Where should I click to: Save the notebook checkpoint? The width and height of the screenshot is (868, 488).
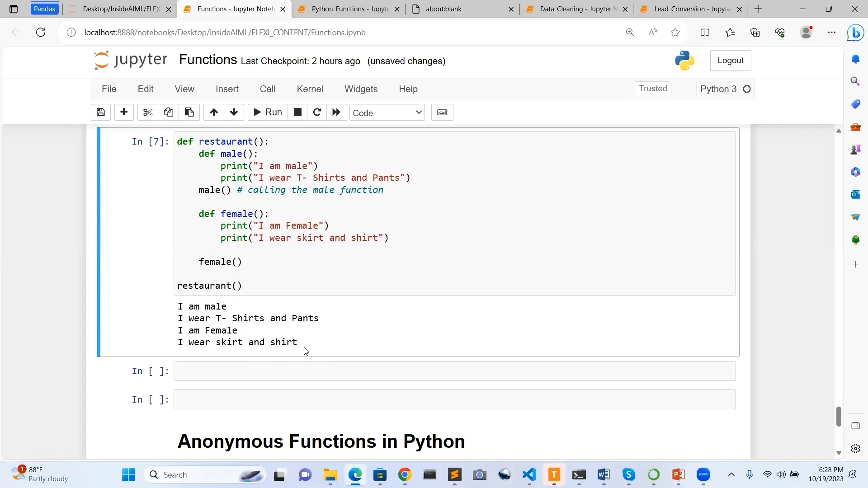(100, 112)
